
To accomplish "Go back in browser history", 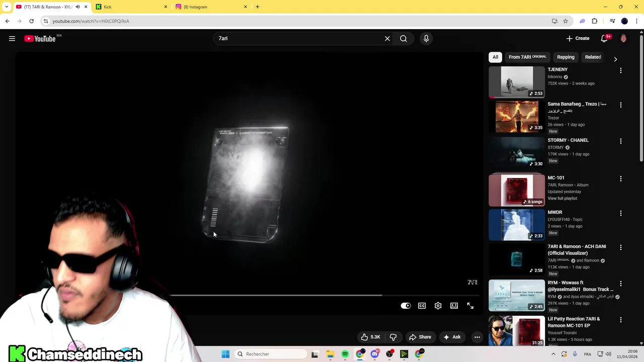I will tap(7, 21).
